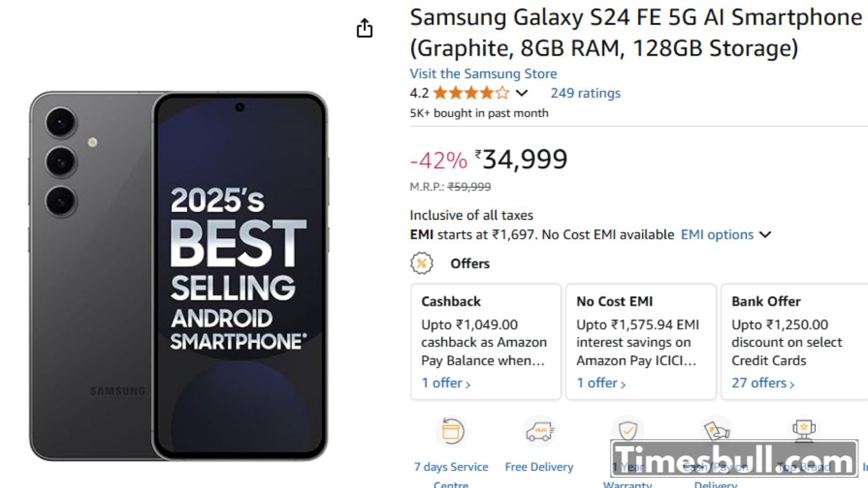Screen dimensions: 868x488
Task: Open the 249 ratings link
Action: click(x=585, y=93)
